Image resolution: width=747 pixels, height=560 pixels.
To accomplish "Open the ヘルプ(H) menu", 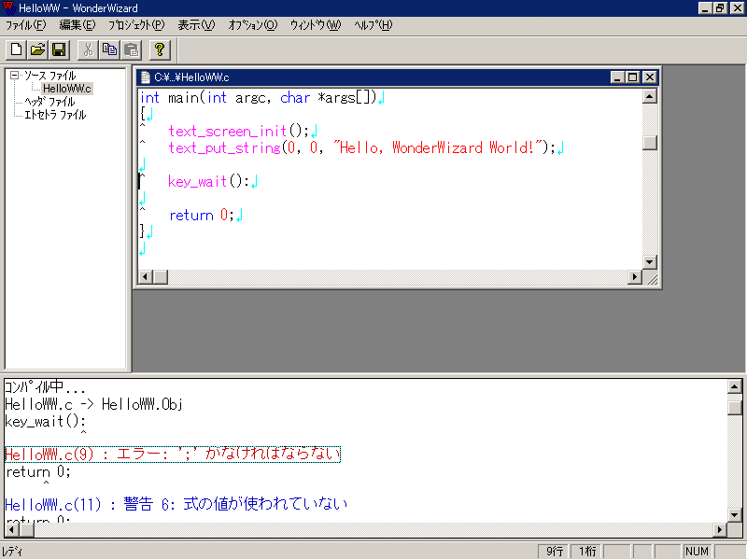I will coord(373,25).
